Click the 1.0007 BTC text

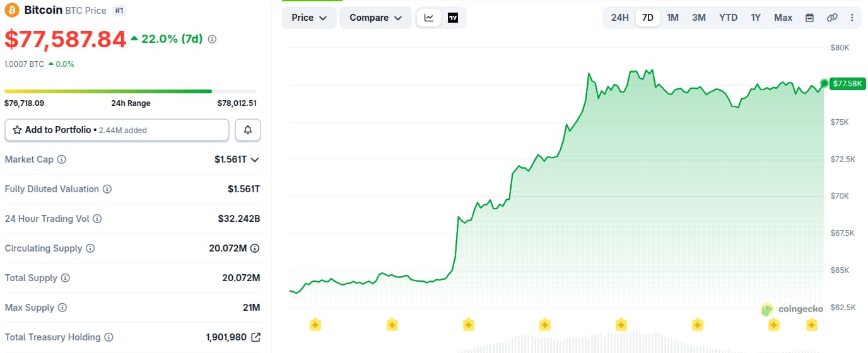(25, 64)
